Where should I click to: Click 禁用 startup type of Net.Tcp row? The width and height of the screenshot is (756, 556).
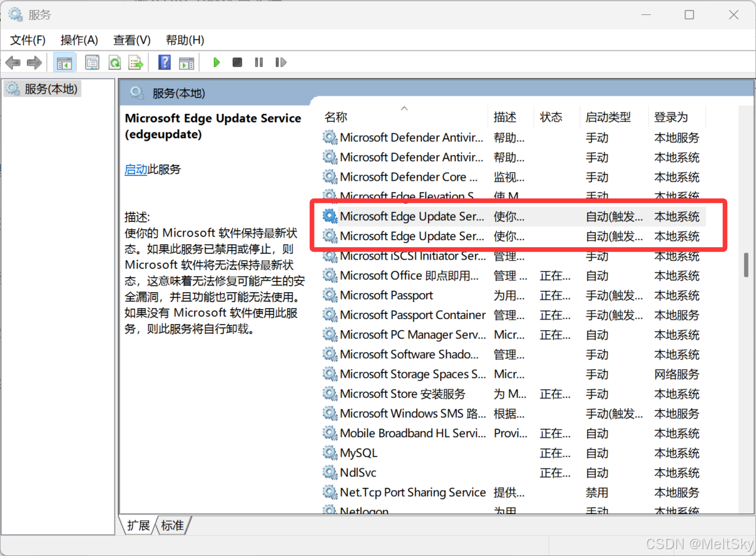597,493
